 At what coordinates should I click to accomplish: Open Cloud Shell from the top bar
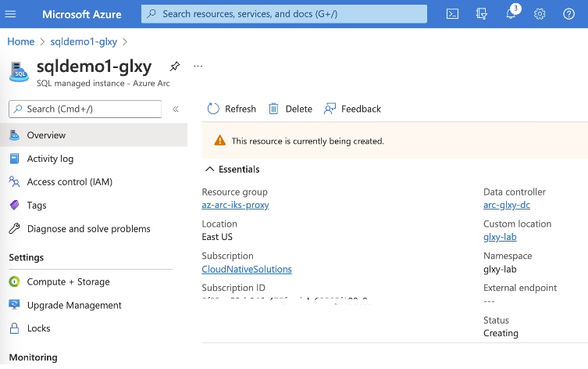click(452, 14)
